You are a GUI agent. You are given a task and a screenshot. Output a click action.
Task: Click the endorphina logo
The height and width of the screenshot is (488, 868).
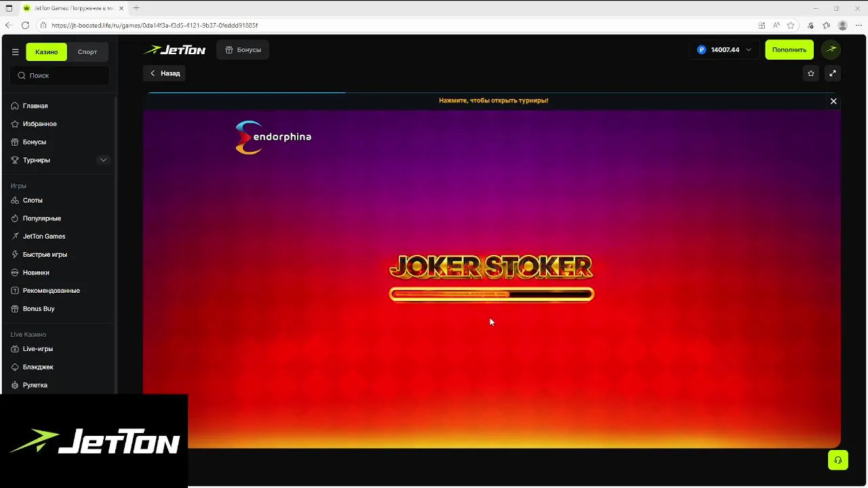pyautogui.click(x=273, y=138)
